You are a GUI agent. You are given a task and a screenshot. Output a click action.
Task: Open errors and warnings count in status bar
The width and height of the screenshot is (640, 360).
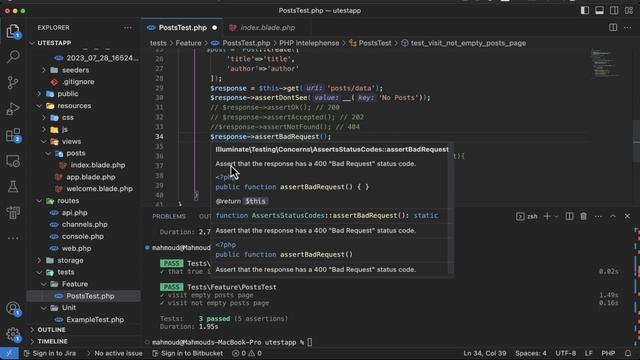[x=247, y=353]
